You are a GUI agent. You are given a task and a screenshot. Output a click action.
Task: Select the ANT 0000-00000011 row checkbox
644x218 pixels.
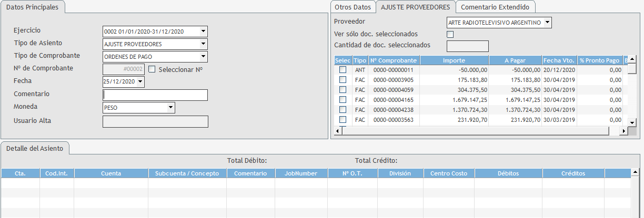click(343, 70)
